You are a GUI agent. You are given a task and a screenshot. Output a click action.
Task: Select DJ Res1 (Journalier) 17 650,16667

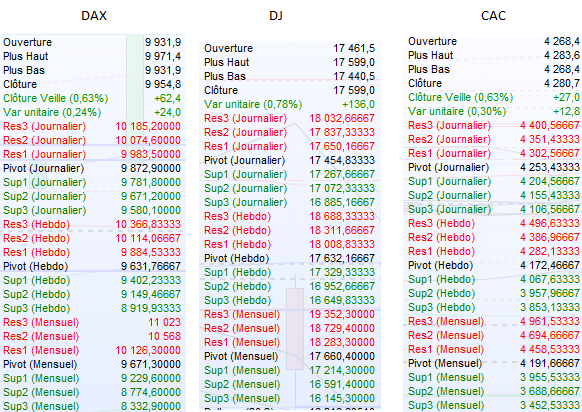(x=290, y=146)
